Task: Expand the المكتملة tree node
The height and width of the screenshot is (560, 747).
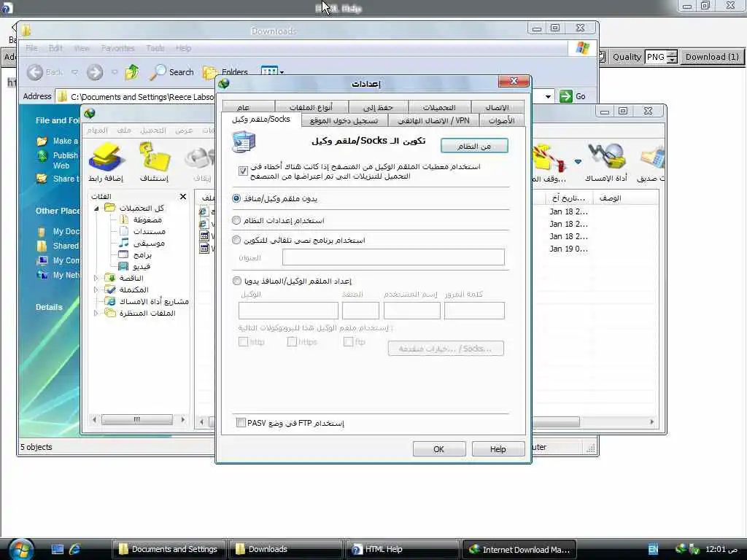Action: click(96, 289)
